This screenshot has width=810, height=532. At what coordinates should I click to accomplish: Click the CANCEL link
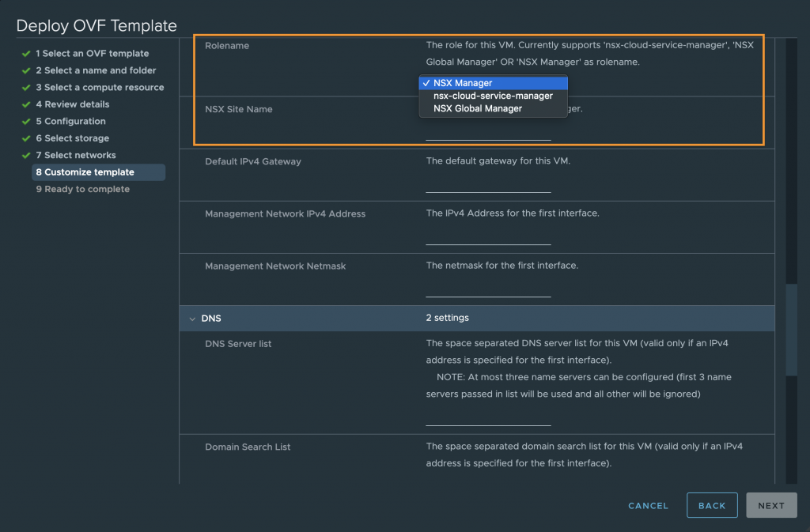649,506
